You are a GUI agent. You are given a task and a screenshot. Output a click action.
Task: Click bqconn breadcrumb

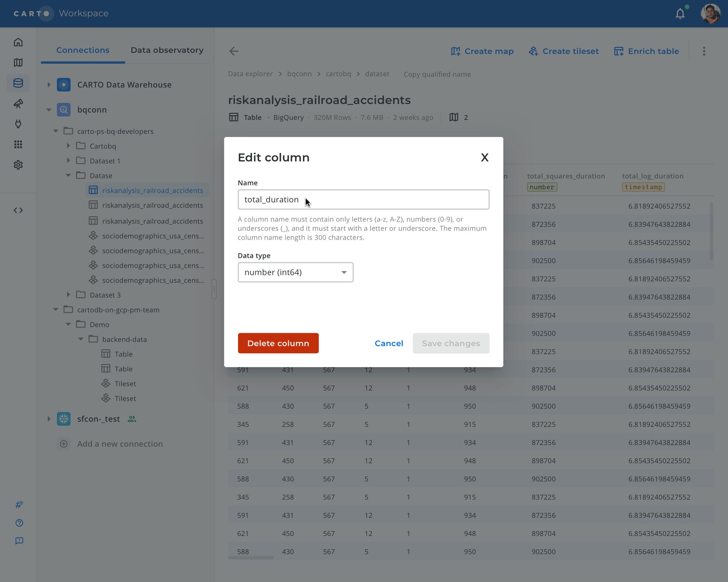click(299, 74)
